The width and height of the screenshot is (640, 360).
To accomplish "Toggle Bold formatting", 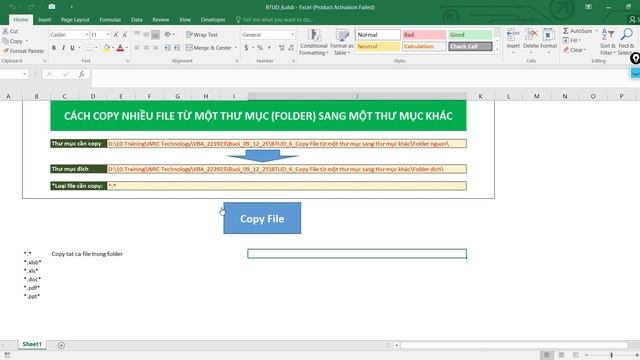I will click(54, 48).
